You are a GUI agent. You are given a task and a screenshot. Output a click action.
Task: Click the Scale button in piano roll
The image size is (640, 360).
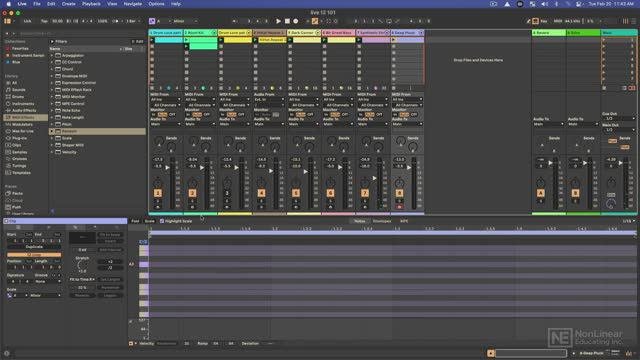[150, 221]
